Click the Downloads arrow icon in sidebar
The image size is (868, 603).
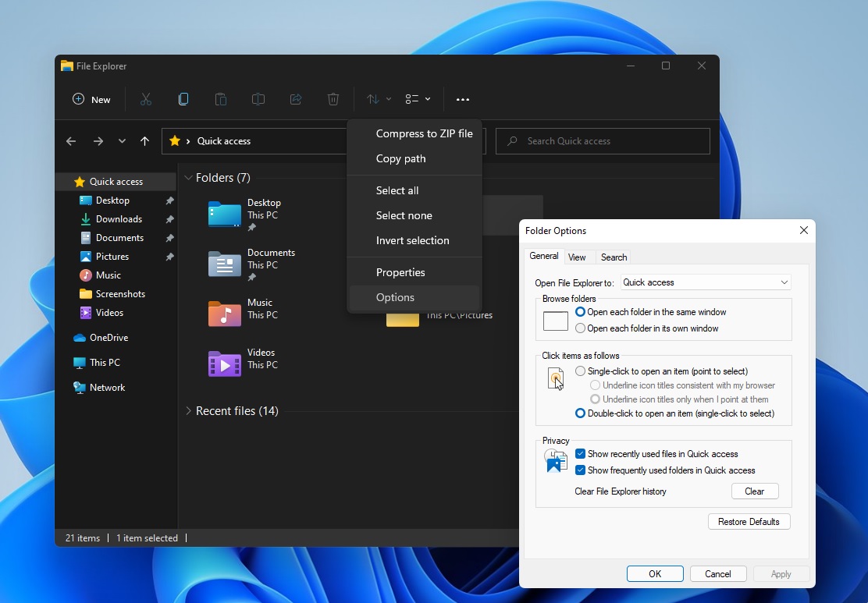[85, 219]
